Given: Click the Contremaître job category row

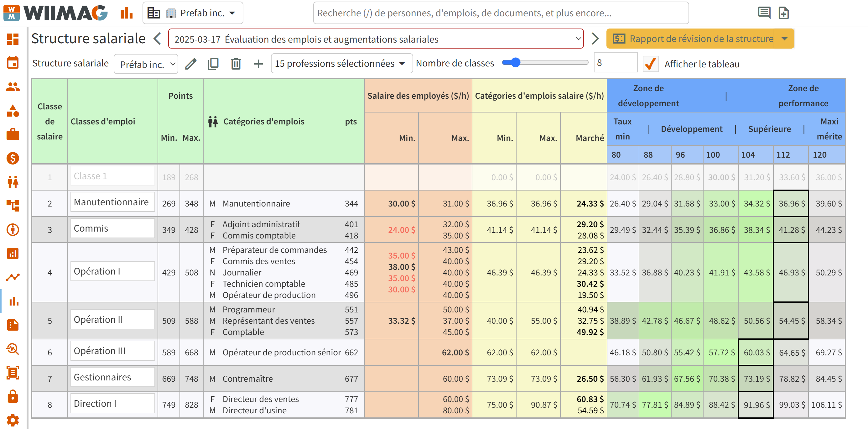Looking at the screenshot, I should tap(284, 379).
